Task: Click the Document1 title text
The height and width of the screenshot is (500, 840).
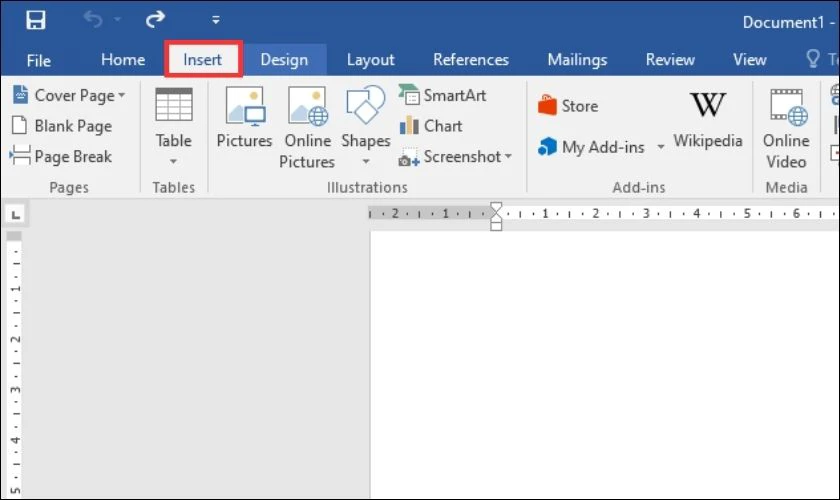Action: tap(783, 22)
